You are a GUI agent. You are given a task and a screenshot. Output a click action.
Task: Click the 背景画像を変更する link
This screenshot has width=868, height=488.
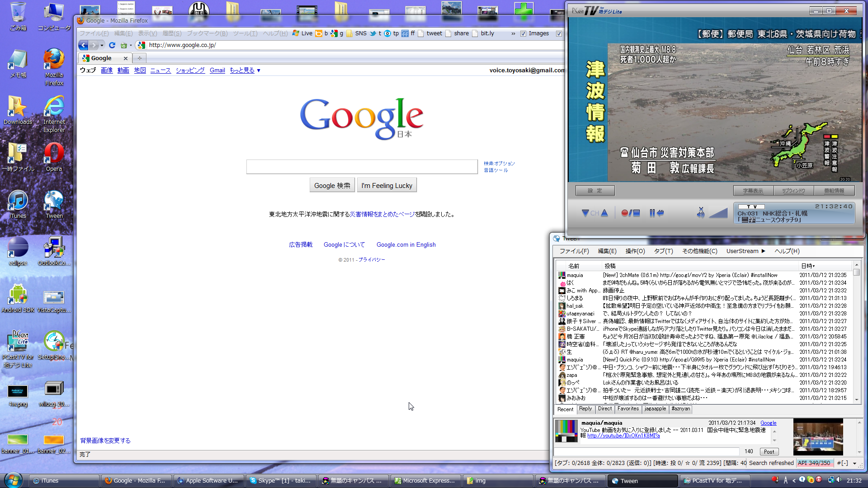tap(105, 441)
